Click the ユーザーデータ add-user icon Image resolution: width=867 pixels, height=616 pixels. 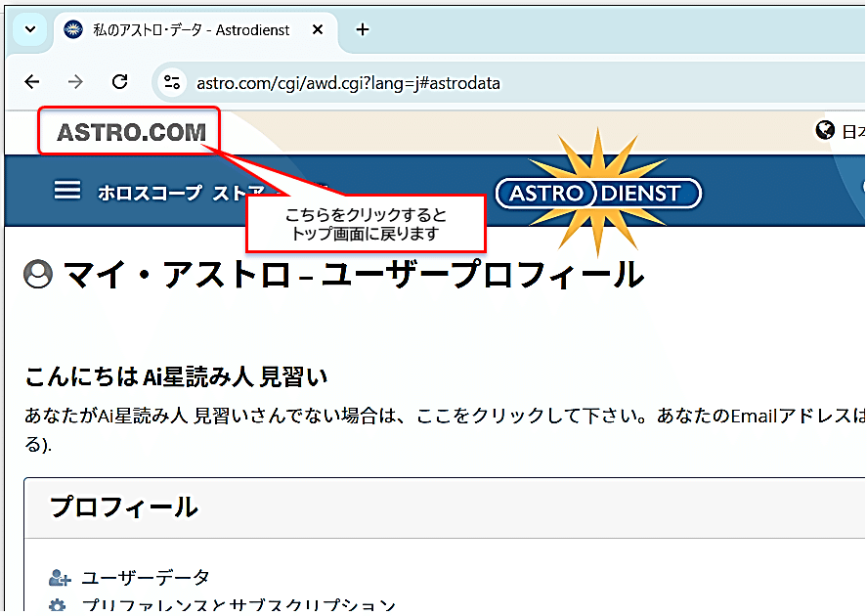click(60, 578)
